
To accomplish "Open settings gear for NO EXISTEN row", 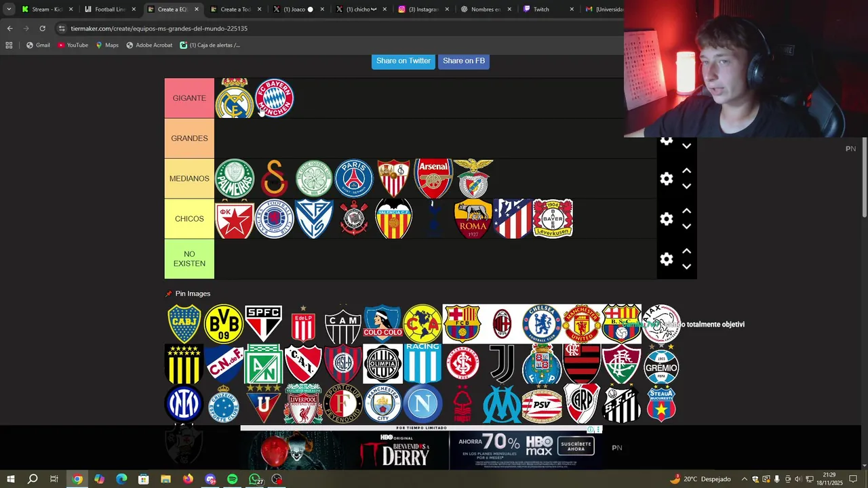I will [667, 259].
